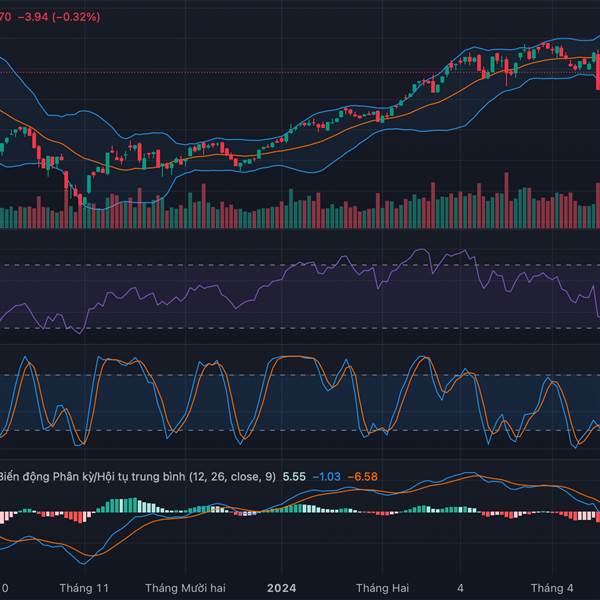Click the blue MACD value -1.03

pyautogui.click(x=326, y=476)
